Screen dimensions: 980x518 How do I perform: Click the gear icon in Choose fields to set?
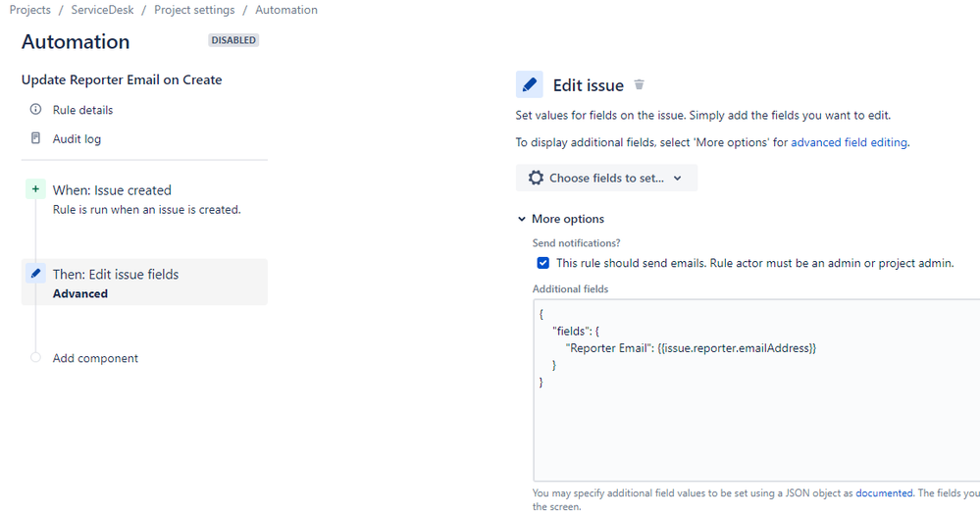536,179
